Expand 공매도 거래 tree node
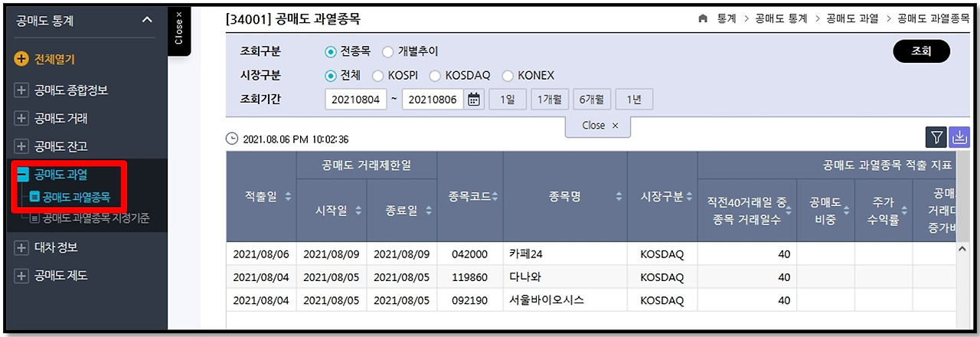The height and width of the screenshot is (337, 980). pos(21,118)
